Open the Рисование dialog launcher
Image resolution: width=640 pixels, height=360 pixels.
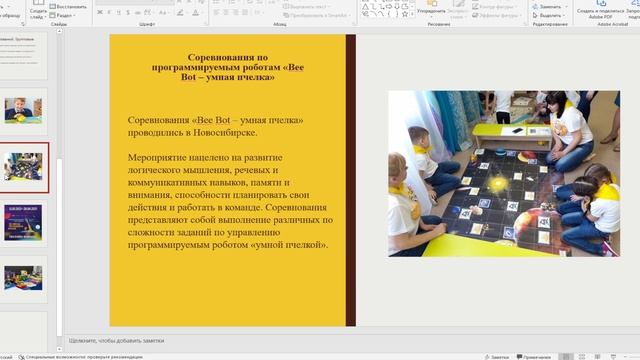coord(525,24)
